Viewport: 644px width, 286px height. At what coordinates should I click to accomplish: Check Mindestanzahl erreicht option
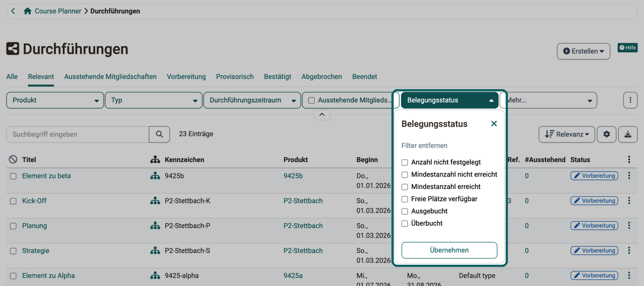coord(404,187)
